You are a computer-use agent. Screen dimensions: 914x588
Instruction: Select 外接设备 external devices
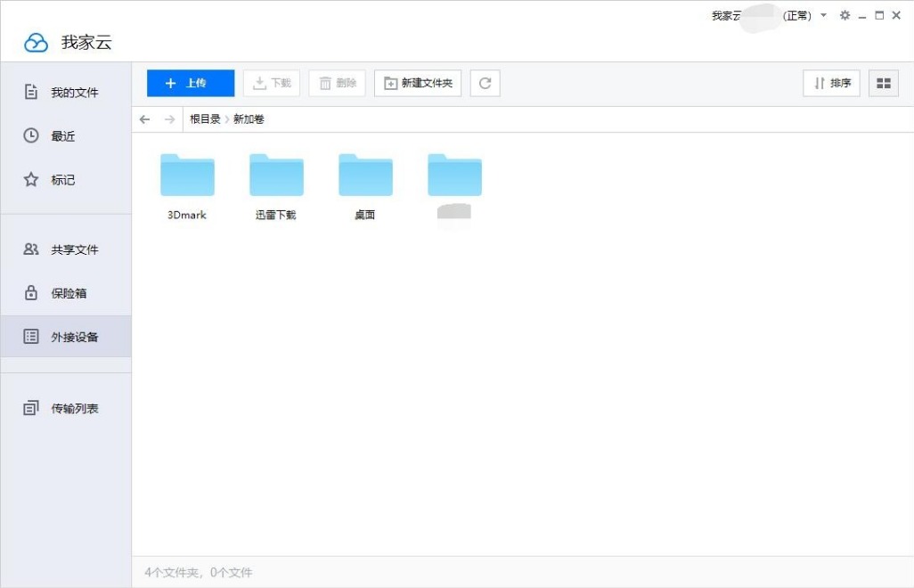pyautogui.click(x=67, y=336)
